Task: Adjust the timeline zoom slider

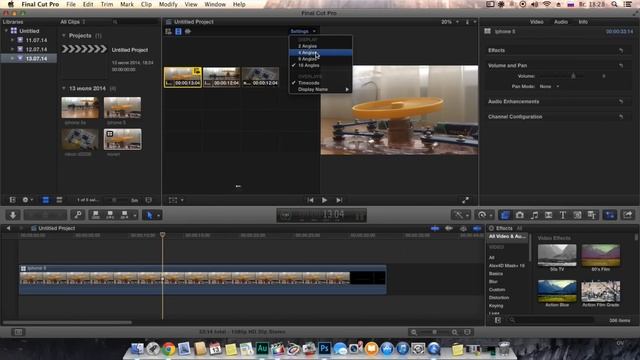Action: [x=434, y=332]
